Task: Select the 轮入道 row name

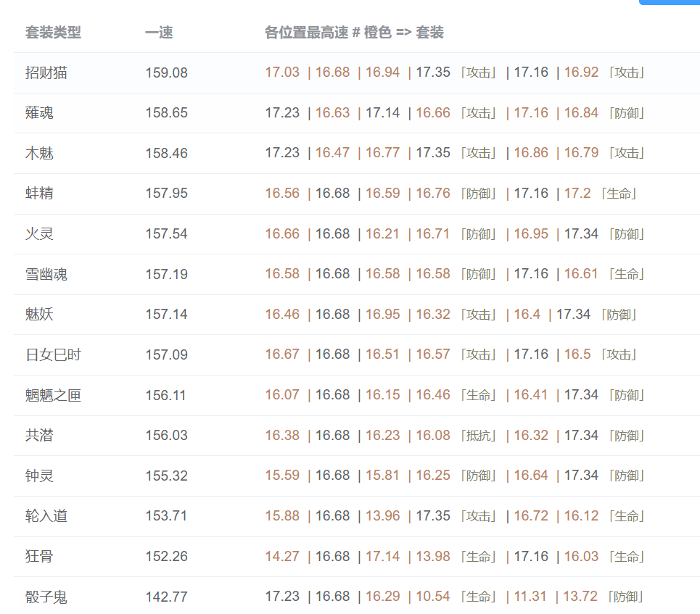Action: [x=46, y=516]
